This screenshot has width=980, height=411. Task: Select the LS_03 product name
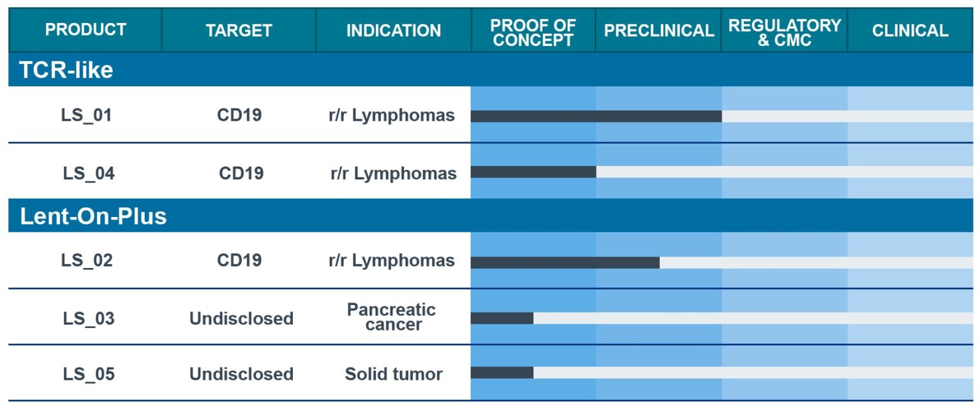(x=88, y=318)
